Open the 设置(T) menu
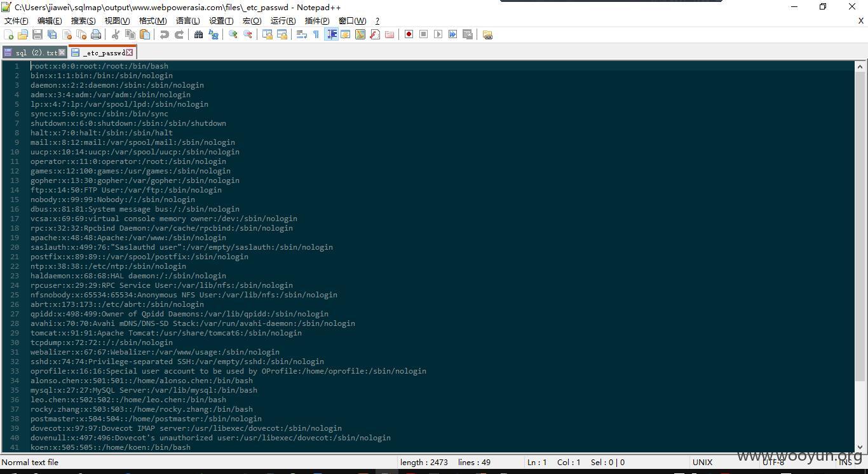The image size is (868, 474). point(221,20)
